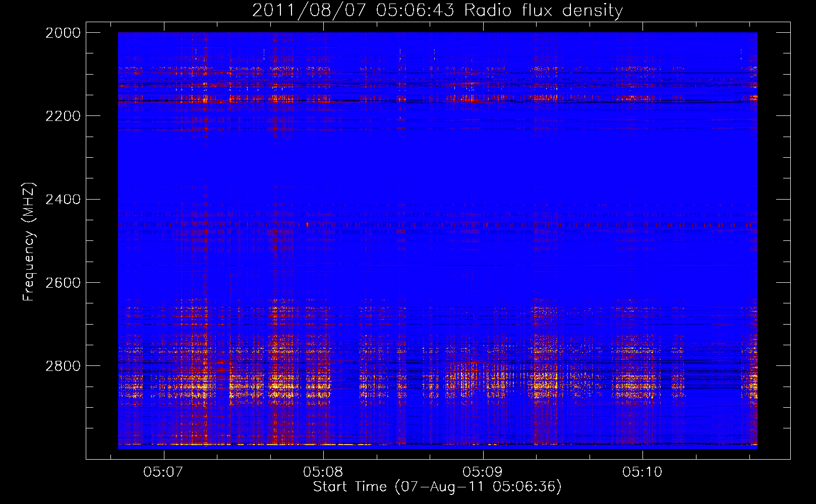Click the 05:07 time tick label
Viewport: 816px width, 504px height.
click(163, 472)
